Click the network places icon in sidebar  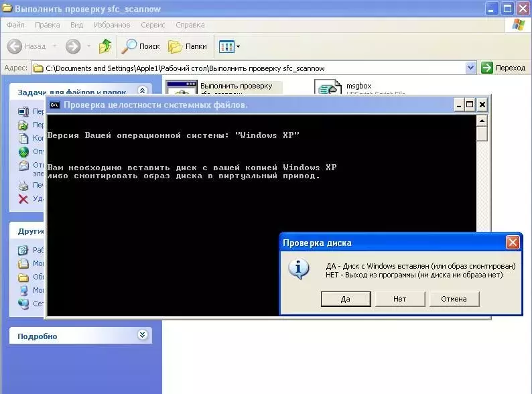(x=23, y=304)
